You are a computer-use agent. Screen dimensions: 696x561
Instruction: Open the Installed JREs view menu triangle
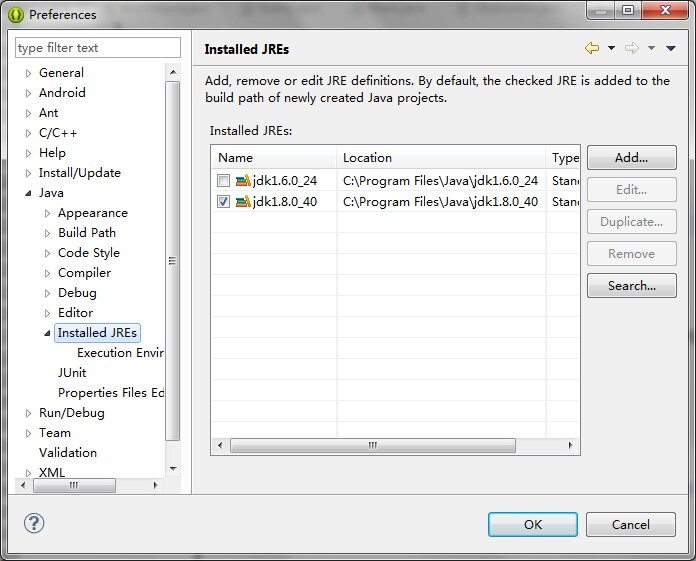[671, 48]
